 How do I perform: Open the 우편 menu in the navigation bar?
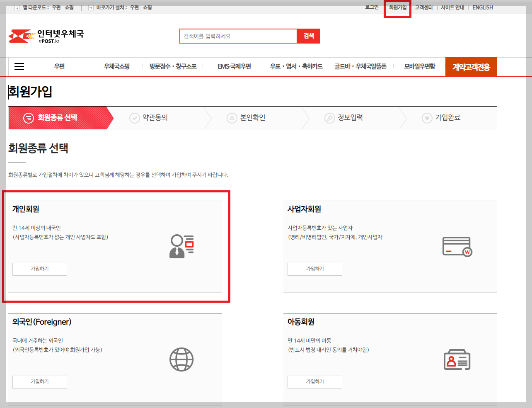click(x=59, y=66)
